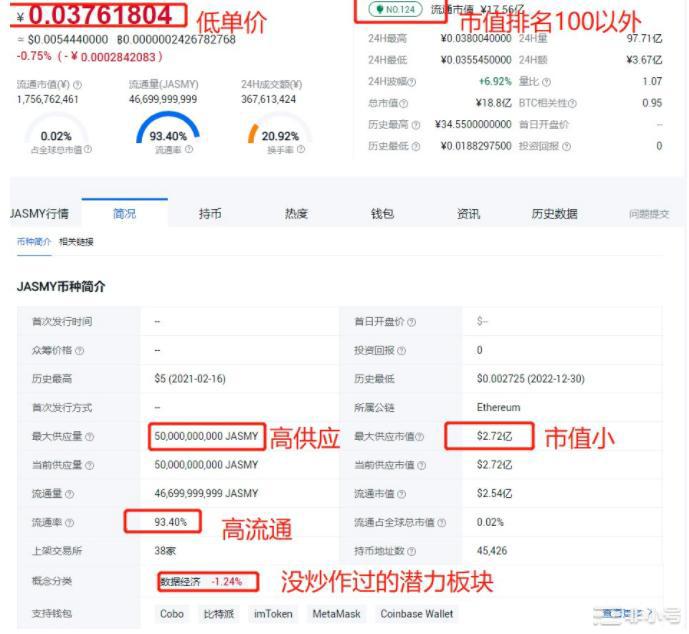689x634 pixels.
Task: Click help icon beside 当前供应量
Action: (90, 465)
